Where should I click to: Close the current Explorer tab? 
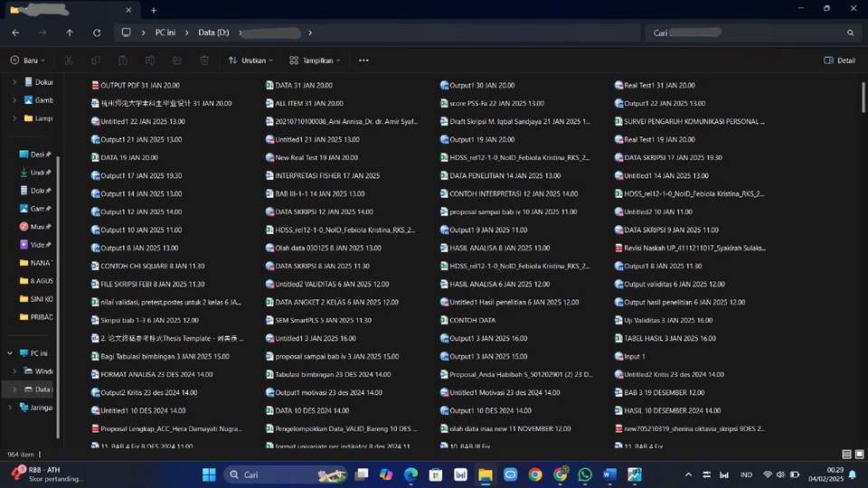tap(128, 10)
